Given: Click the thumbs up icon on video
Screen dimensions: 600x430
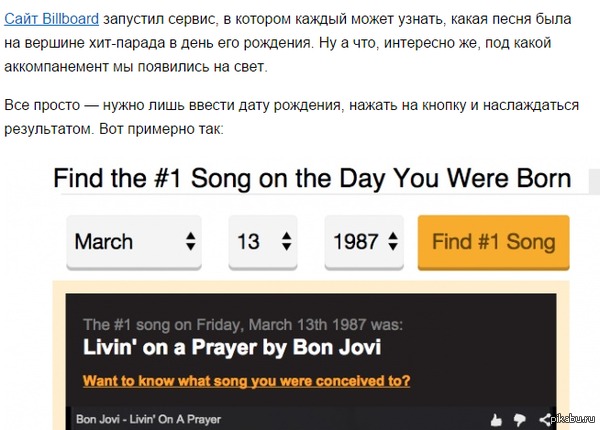Looking at the screenshot, I should pos(494,419).
